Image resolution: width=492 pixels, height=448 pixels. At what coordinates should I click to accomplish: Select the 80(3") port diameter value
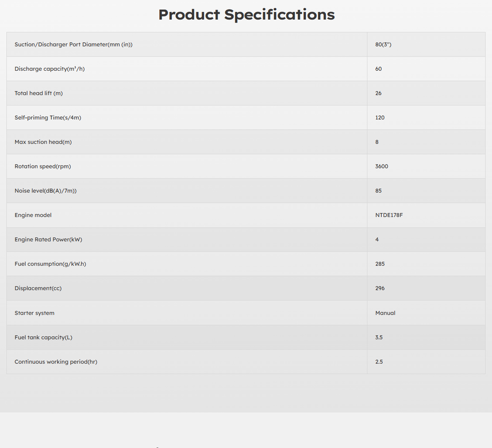pos(383,45)
